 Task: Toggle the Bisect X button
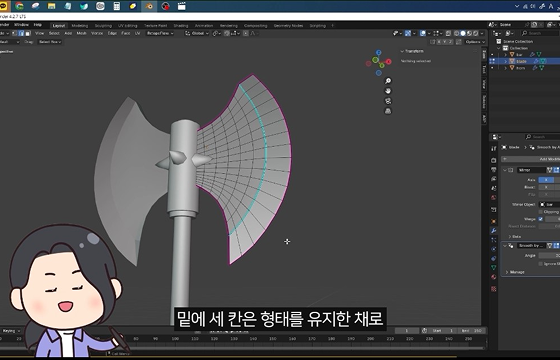pyautogui.click(x=546, y=187)
